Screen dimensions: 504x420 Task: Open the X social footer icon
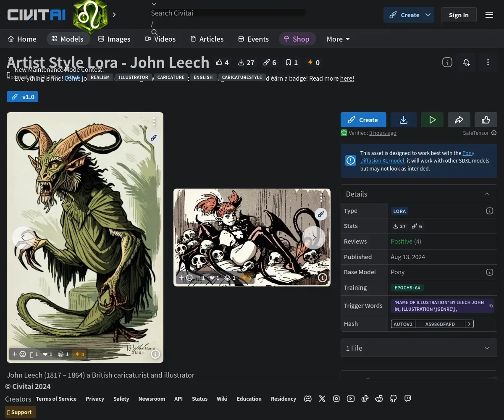322,399
